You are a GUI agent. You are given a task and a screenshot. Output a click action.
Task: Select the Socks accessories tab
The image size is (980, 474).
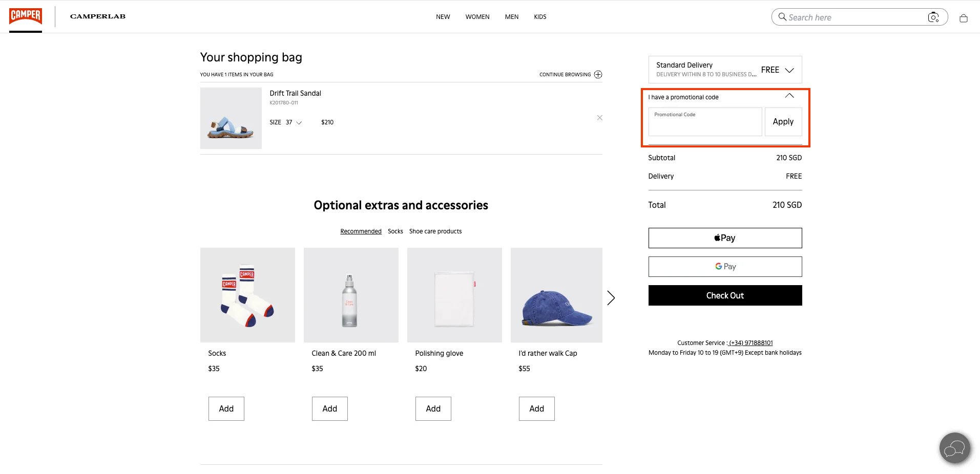click(x=395, y=231)
